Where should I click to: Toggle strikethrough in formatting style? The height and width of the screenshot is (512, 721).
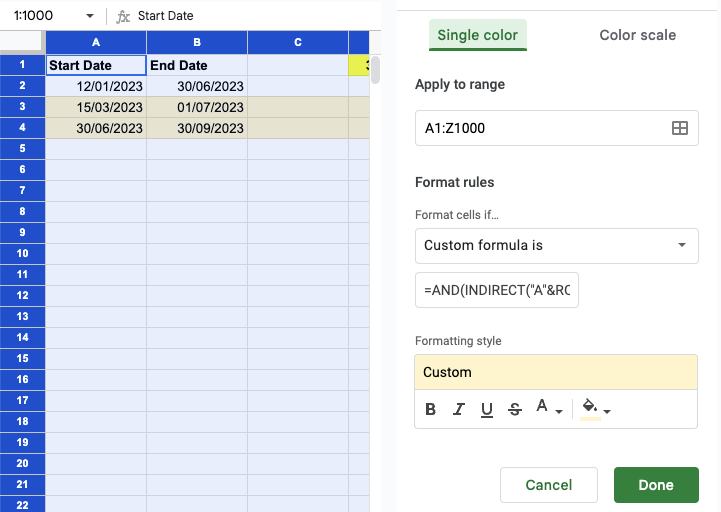click(x=515, y=409)
